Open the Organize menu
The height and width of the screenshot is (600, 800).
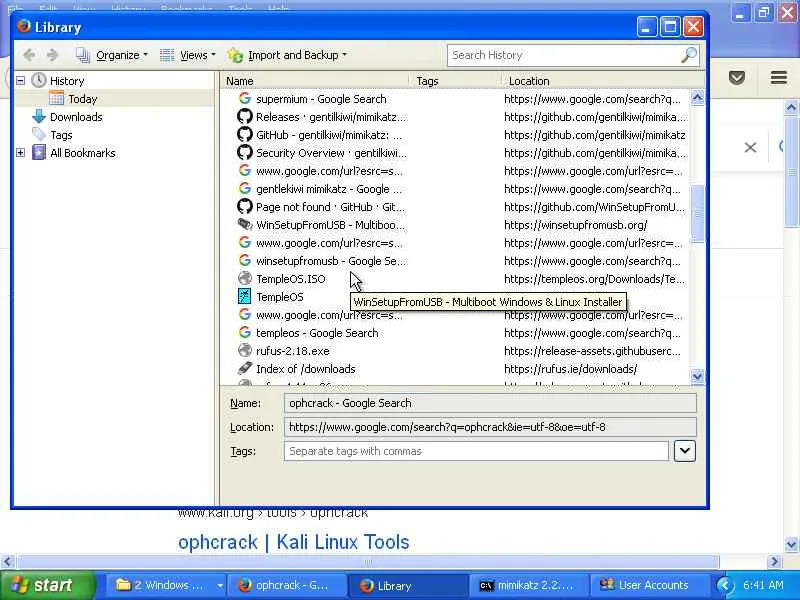(112, 55)
